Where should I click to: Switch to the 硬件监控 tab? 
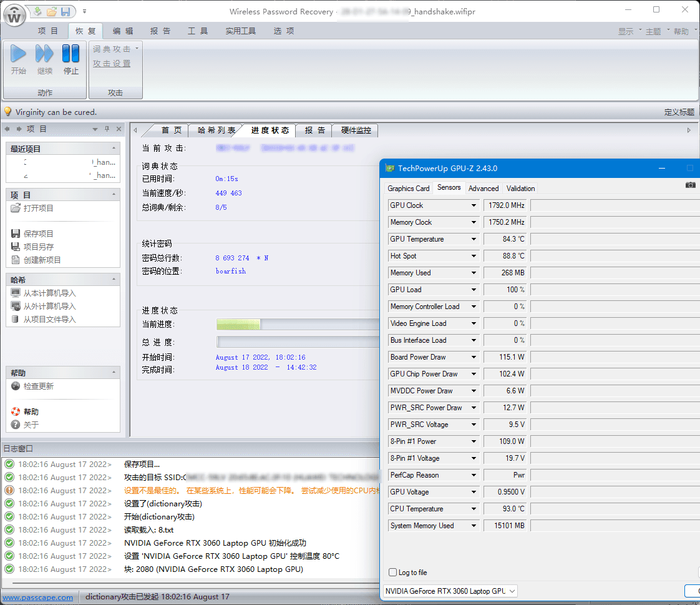click(356, 130)
